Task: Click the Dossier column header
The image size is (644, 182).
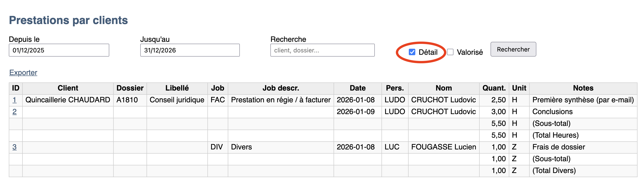Action: tap(130, 88)
